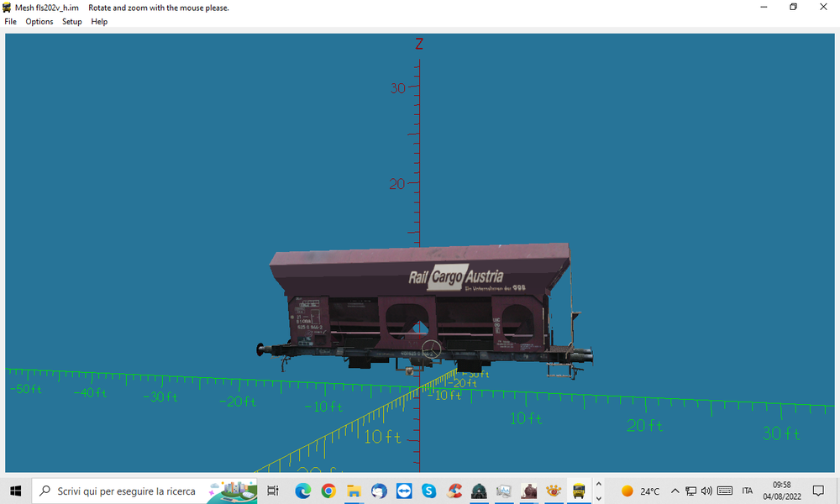Open Task View from the taskbar
Screen dimensions: 840x504
point(273,491)
